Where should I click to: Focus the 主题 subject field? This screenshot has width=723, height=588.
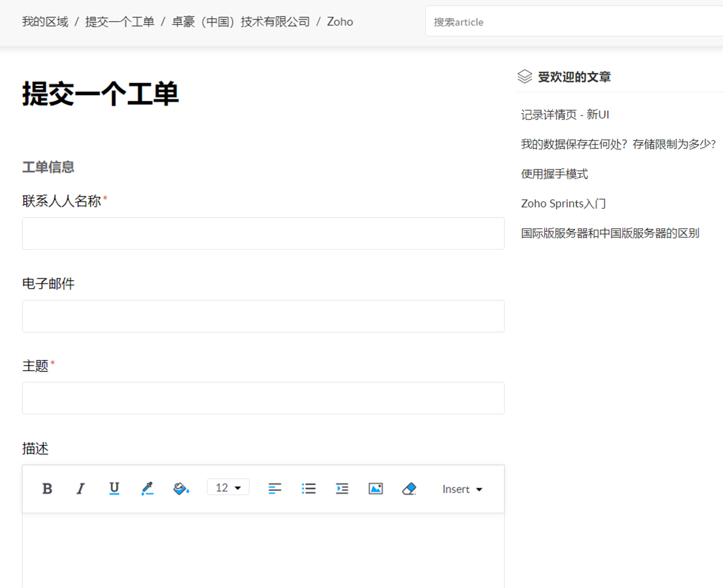pyautogui.click(x=263, y=398)
